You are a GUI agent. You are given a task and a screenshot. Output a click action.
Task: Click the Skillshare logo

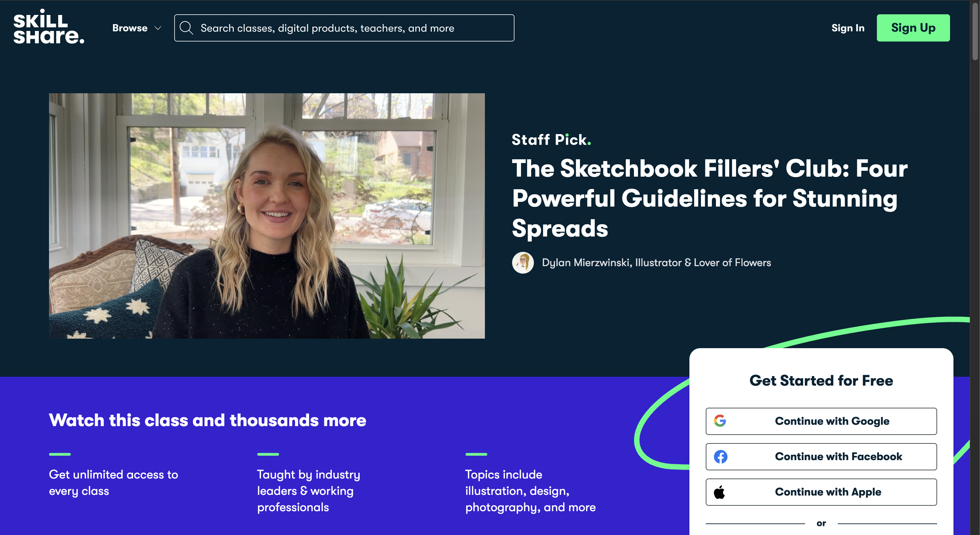pos(49,27)
